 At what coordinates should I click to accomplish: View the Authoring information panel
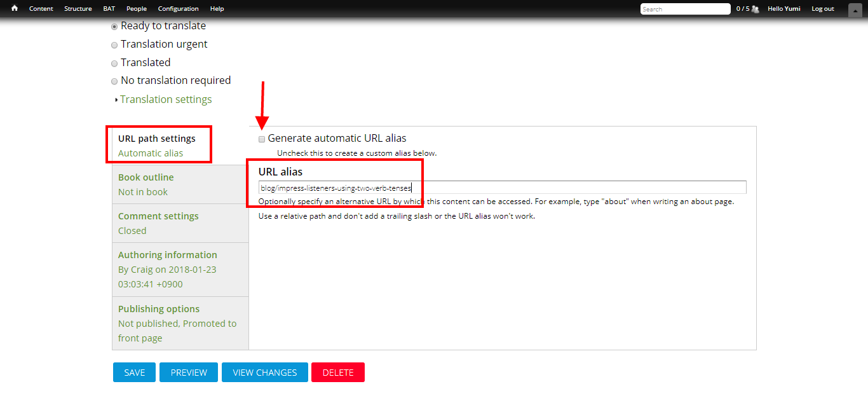click(x=167, y=254)
